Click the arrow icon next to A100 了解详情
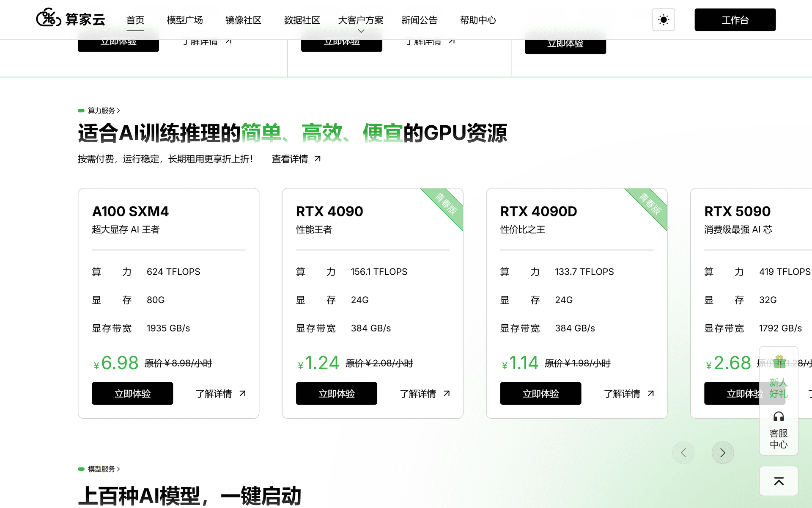812x508 pixels. click(242, 393)
